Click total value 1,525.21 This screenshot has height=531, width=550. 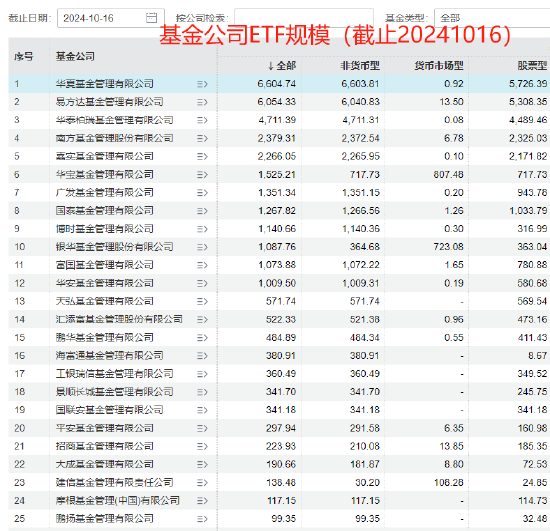click(x=277, y=174)
